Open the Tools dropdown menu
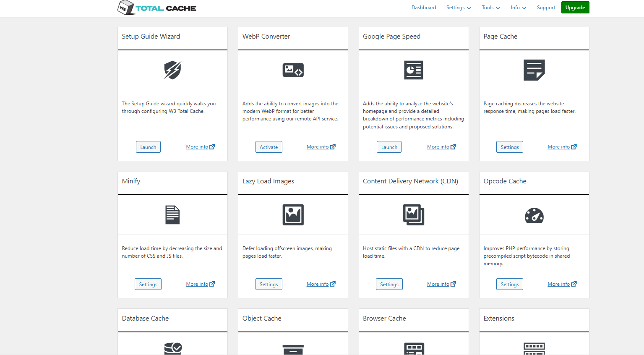 pos(490,8)
